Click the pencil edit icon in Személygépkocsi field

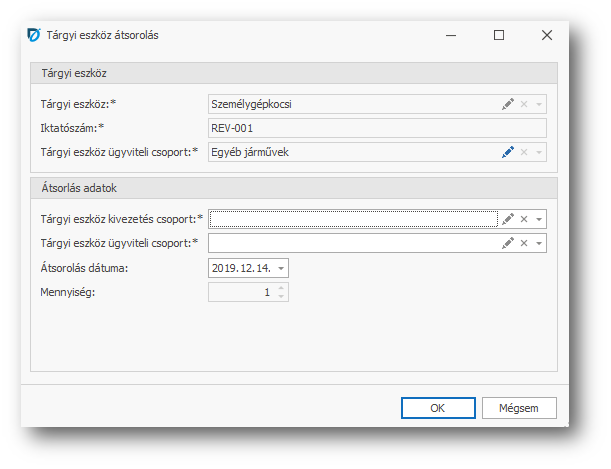pos(508,104)
